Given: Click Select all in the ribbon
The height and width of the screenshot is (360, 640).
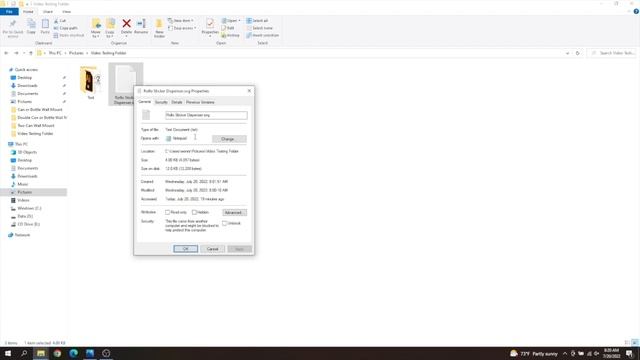Looking at the screenshot, I should point(258,21).
